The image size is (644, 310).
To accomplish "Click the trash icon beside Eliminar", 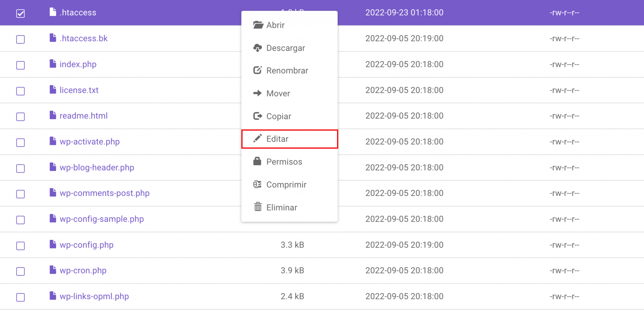I will (258, 207).
